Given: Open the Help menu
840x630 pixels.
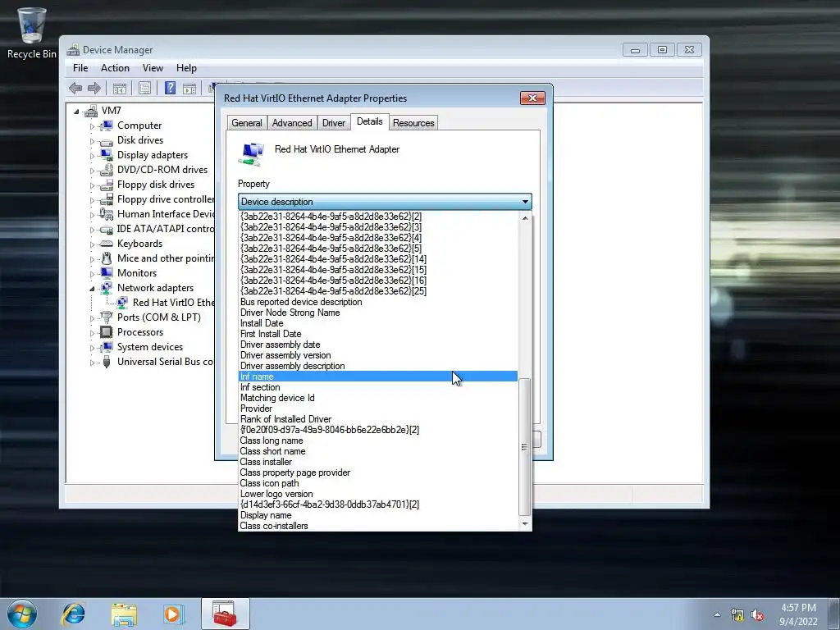Looking at the screenshot, I should (186, 68).
